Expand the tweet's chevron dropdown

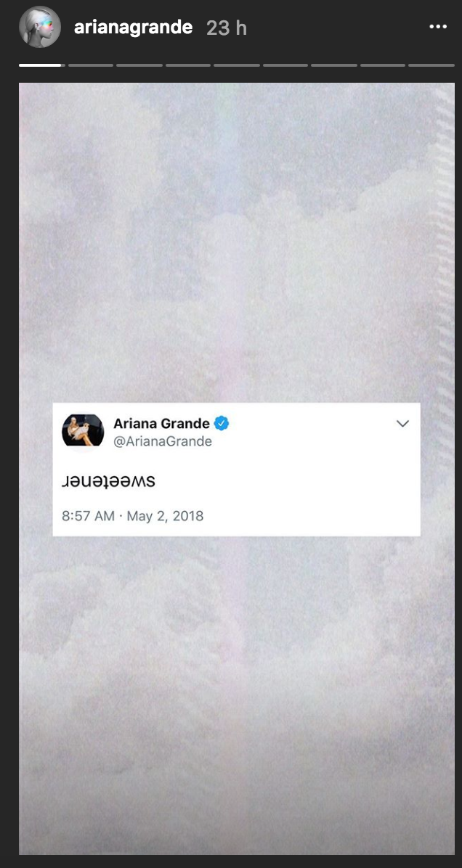tap(402, 424)
